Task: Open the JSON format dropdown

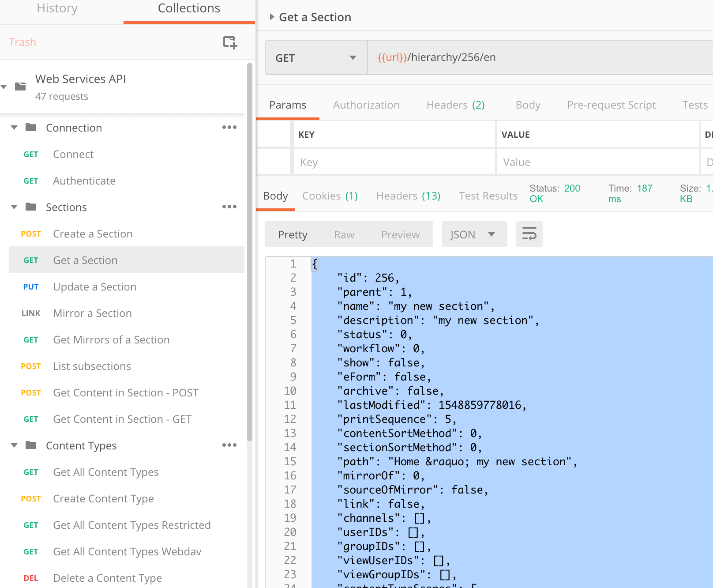Action: pos(474,234)
